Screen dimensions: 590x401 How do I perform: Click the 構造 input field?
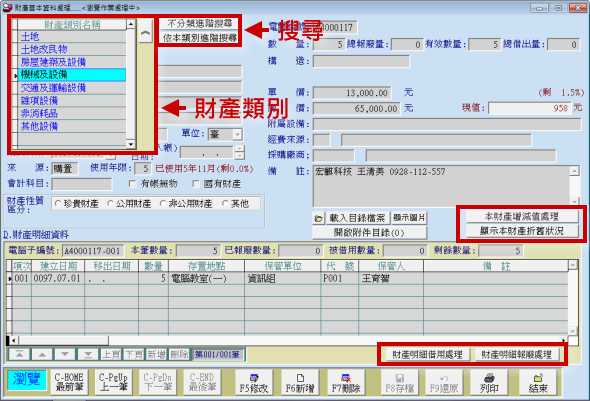(361, 61)
